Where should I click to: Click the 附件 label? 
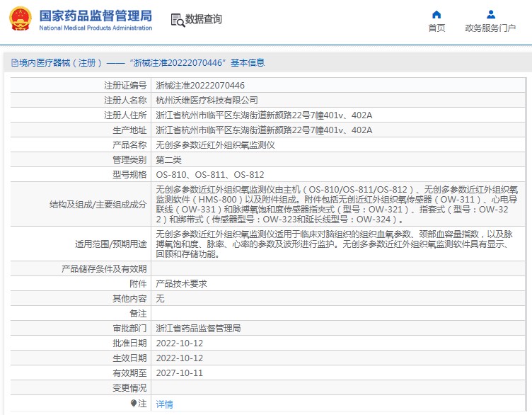pyautogui.click(x=138, y=283)
